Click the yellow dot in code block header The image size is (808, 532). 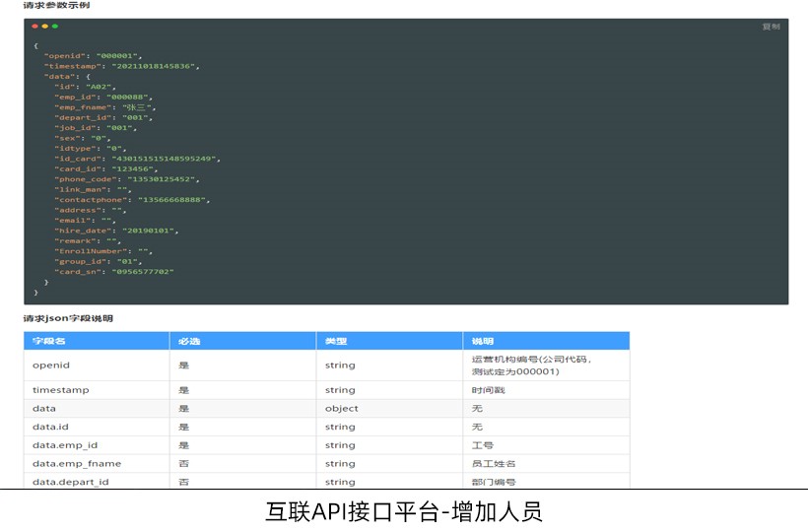45,27
